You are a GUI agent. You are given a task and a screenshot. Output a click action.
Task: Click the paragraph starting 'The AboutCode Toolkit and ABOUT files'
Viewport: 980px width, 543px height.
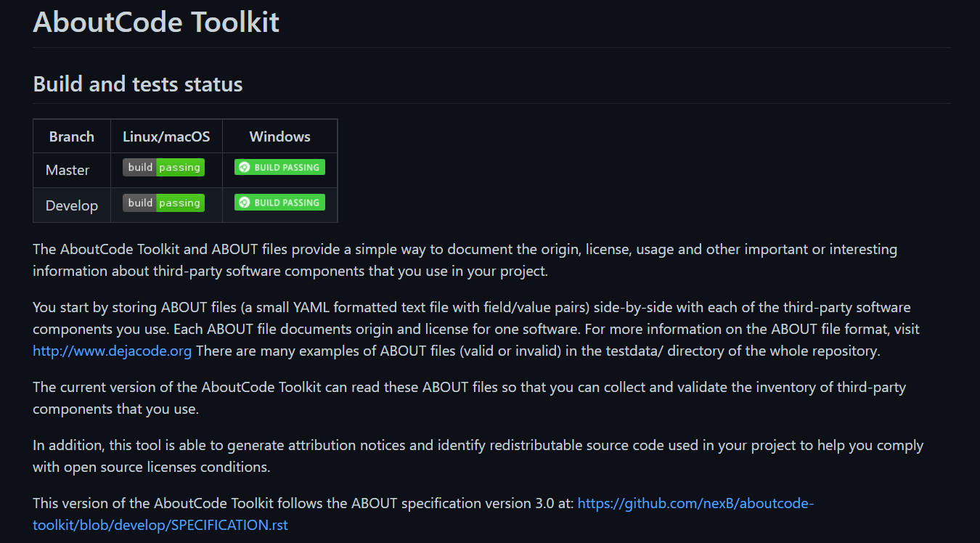click(465, 260)
